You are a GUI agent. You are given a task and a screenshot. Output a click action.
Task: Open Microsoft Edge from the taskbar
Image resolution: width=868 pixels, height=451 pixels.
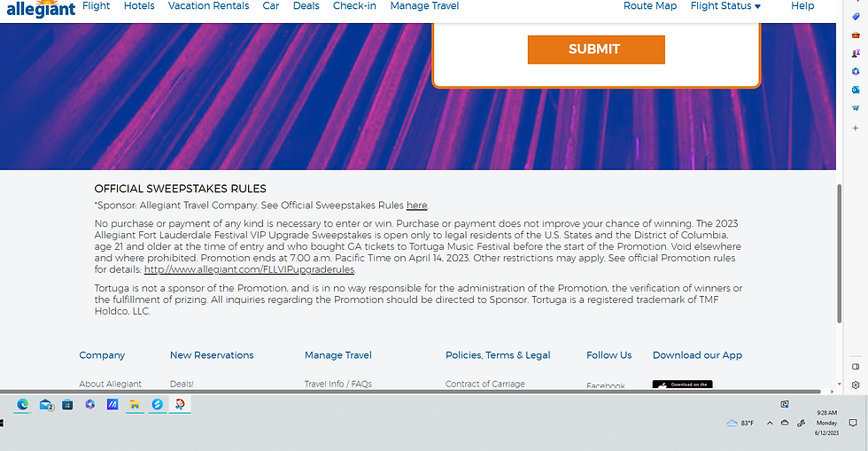pos(22,404)
